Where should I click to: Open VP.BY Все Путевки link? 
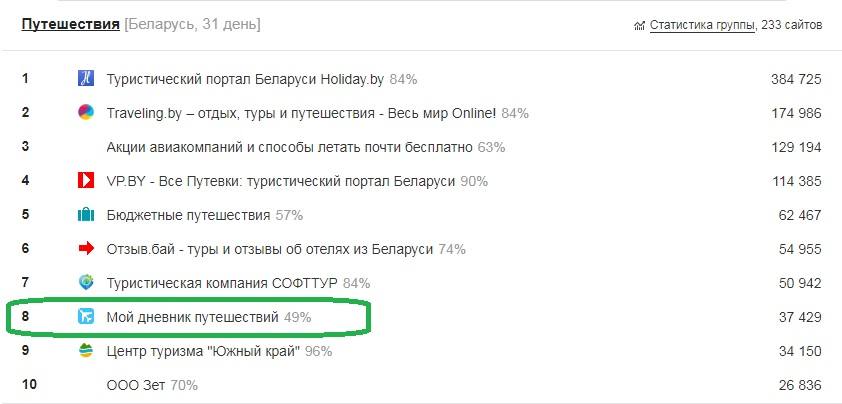[x=280, y=181]
